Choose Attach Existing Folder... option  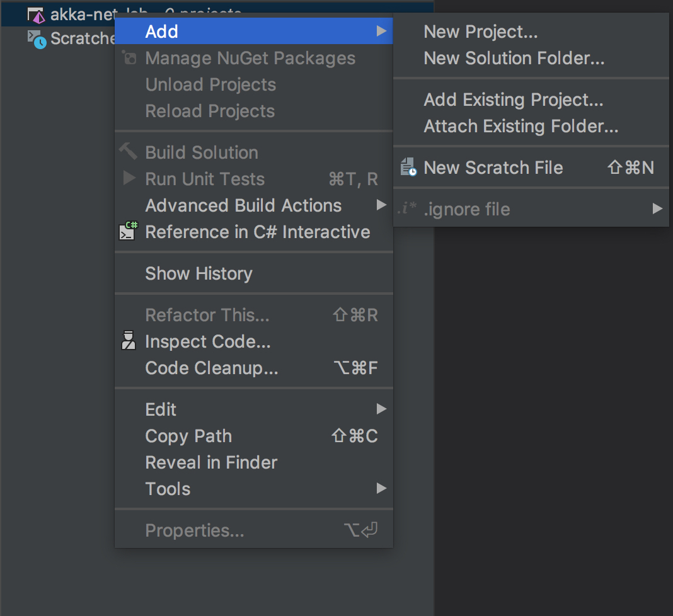pyautogui.click(x=521, y=126)
